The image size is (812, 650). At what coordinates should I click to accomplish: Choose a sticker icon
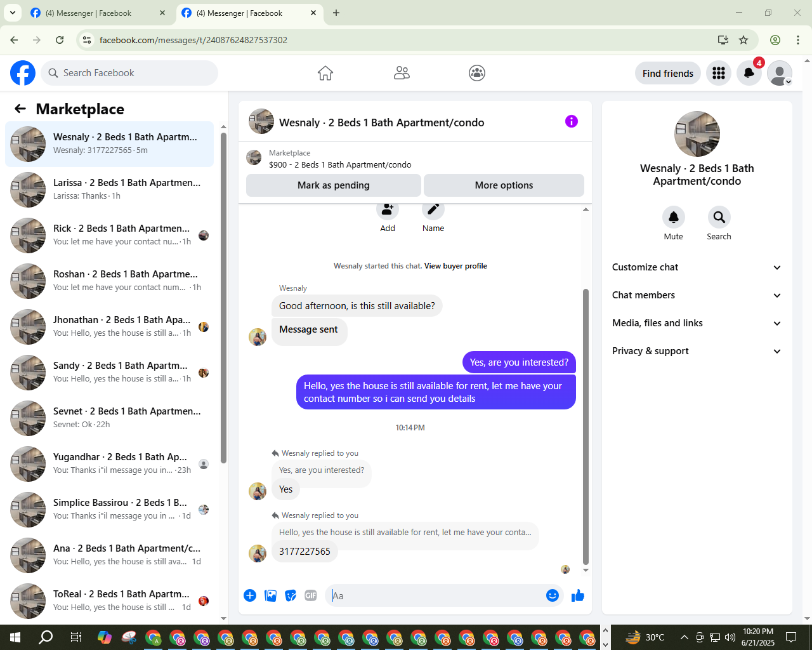tap(291, 595)
